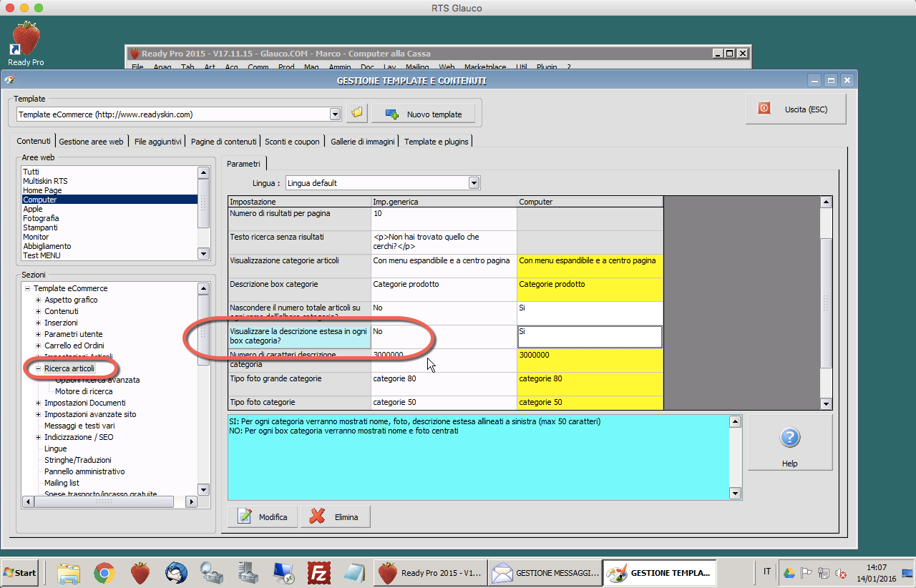Click the Elimina button
This screenshot has width=916, height=588.
coord(336,516)
